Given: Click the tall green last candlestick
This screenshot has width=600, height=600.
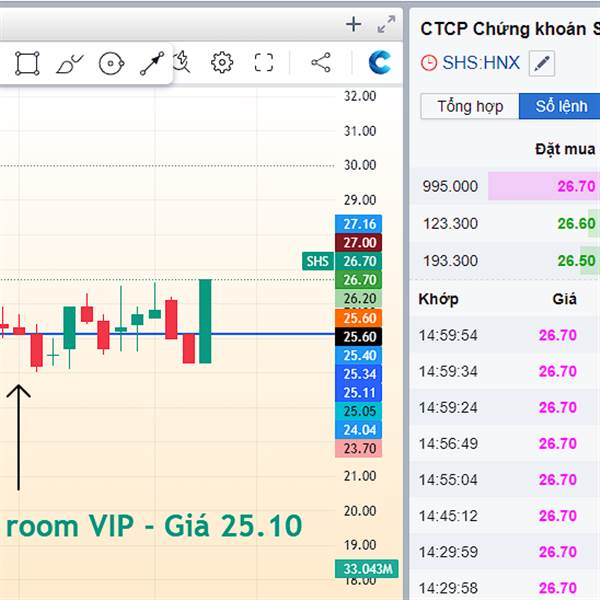Looking at the screenshot, I should click(x=205, y=321).
